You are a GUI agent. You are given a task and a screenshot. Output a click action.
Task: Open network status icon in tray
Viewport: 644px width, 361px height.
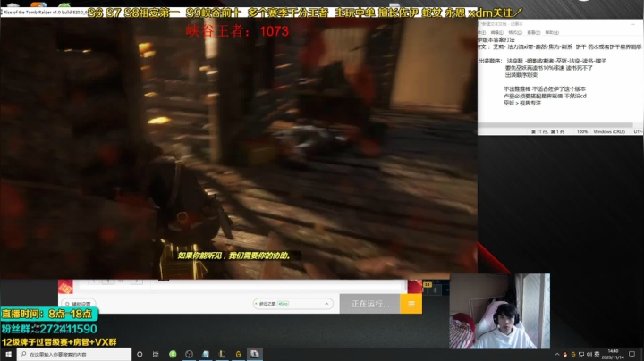tap(581, 354)
